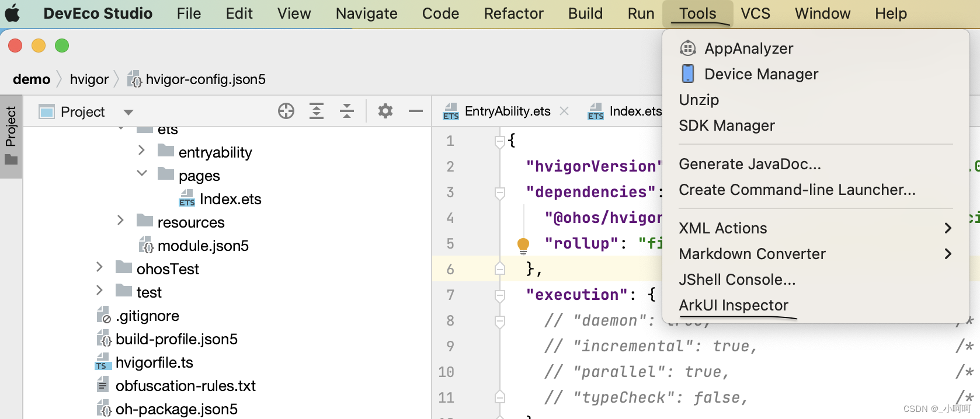Click the AppAnalyzer icon
980x419 pixels.
(x=688, y=48)
